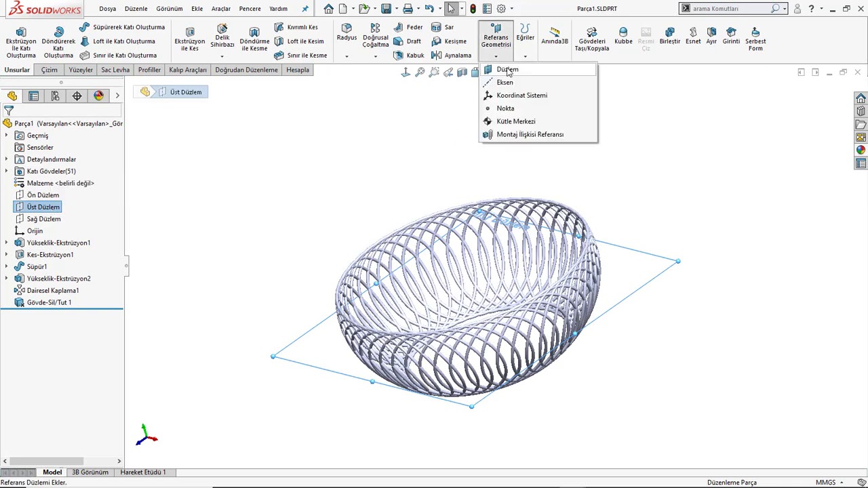Click the Anında3B tool

coord(555,36)
